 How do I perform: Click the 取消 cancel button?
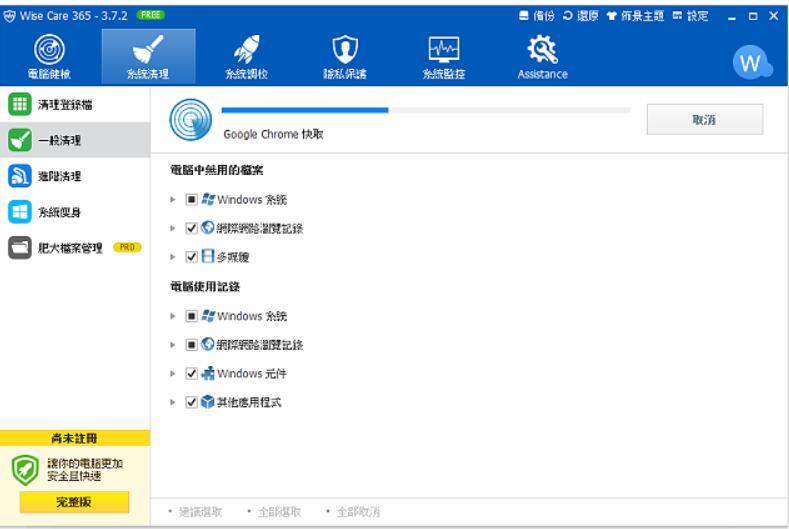click(704, 119)
